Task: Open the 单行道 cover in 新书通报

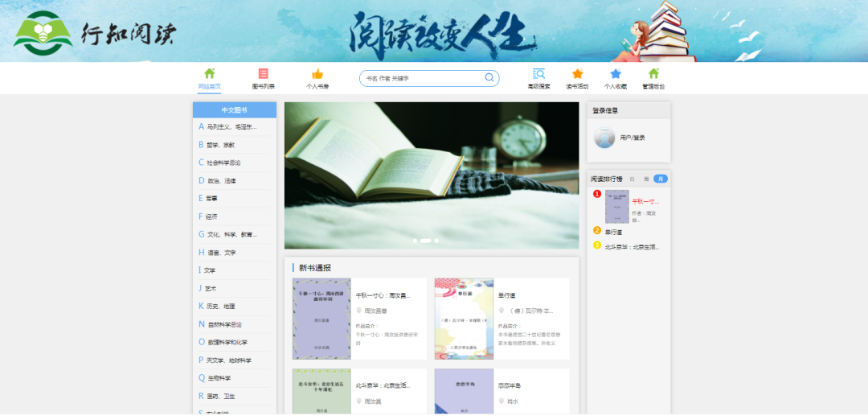Action: 464,319
